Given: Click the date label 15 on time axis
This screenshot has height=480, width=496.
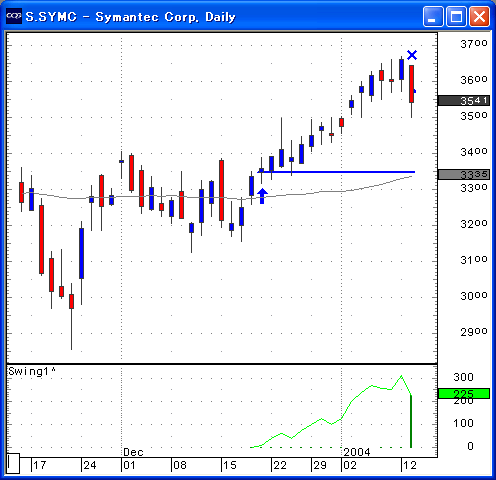Looking at the screenshot, I should click(x=229, y=465).
